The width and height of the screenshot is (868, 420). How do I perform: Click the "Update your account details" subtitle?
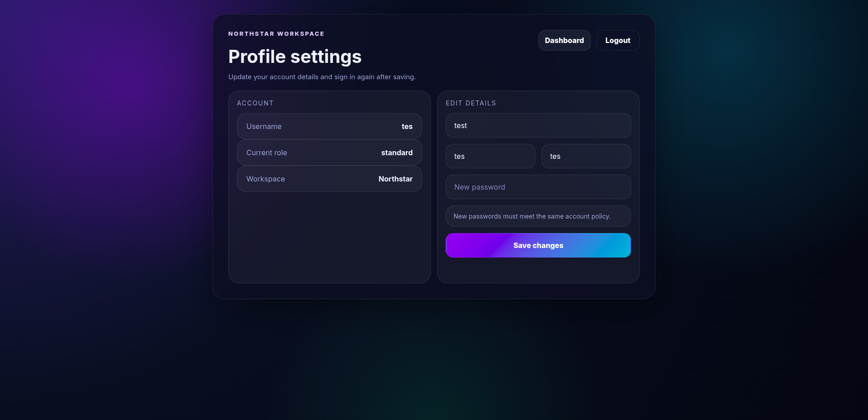tap(322, 77)
